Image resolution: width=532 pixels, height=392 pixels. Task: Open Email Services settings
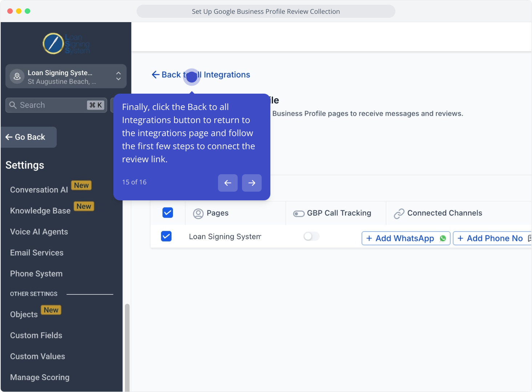[x=37, y=253]
